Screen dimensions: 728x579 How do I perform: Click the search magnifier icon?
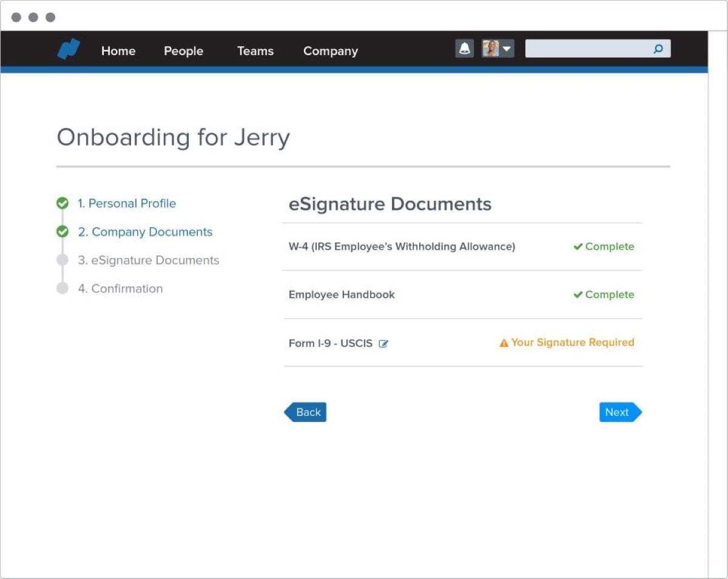tap(658, 49)
